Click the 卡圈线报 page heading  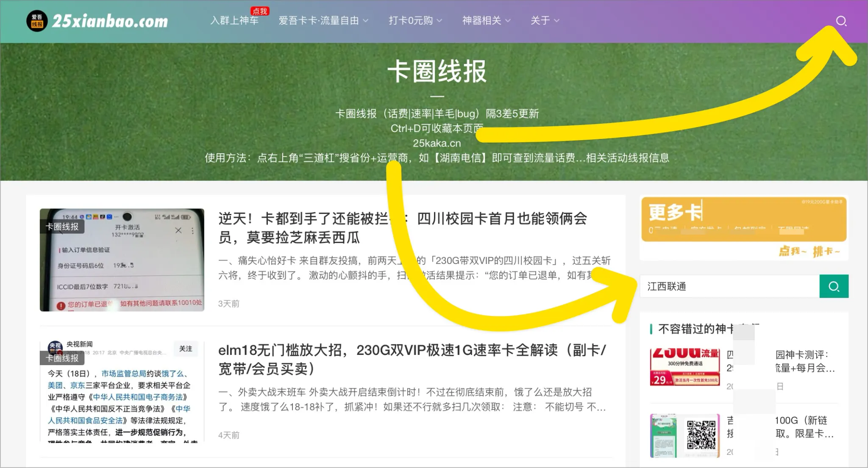coord(437,71)
